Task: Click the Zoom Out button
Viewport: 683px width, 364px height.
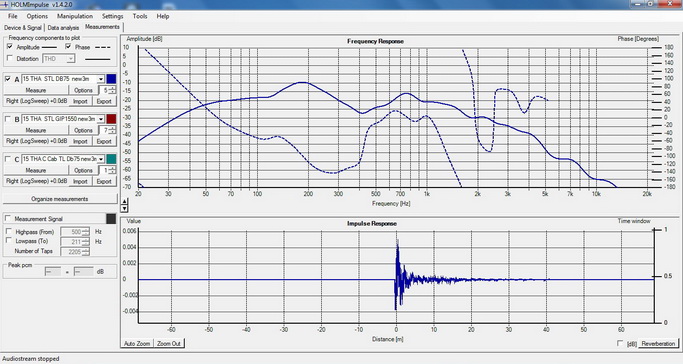Action: coord(169,343)
